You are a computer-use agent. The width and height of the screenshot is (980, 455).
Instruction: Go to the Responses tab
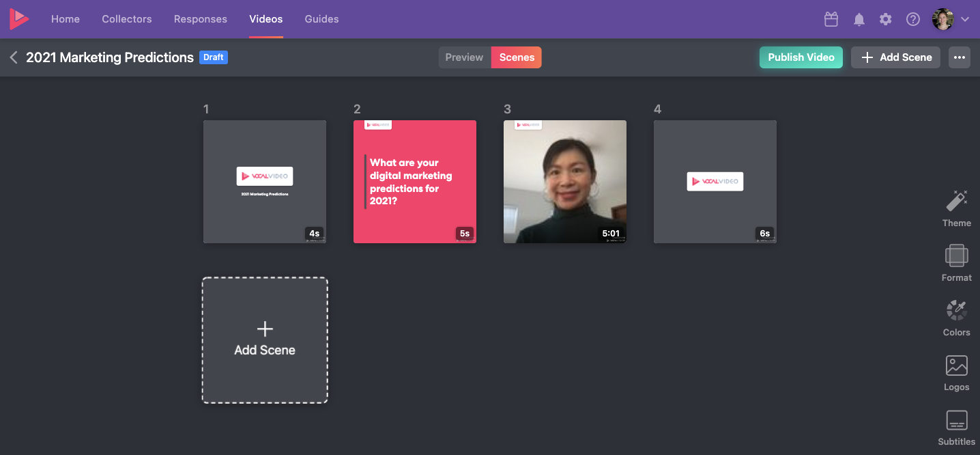coord(201,19)
